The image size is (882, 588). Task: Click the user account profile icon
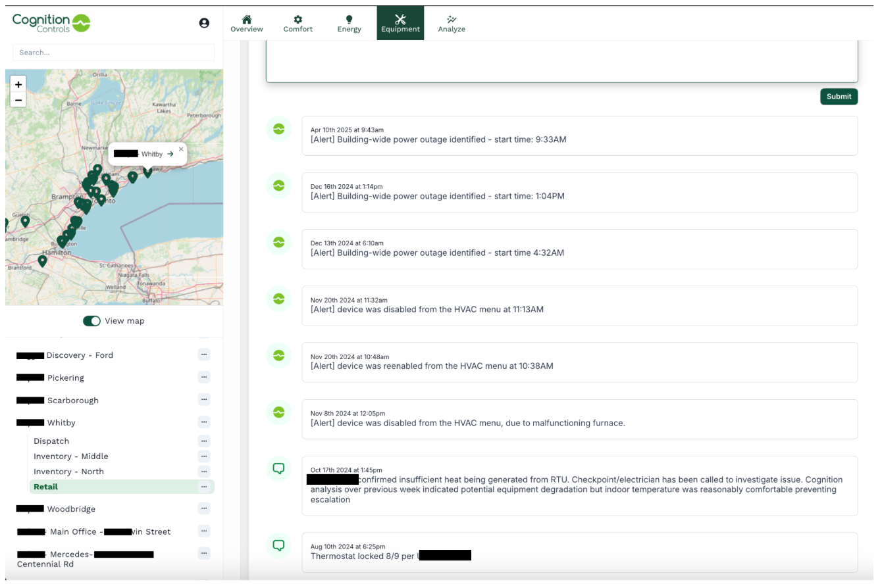[x=204, y=23]
